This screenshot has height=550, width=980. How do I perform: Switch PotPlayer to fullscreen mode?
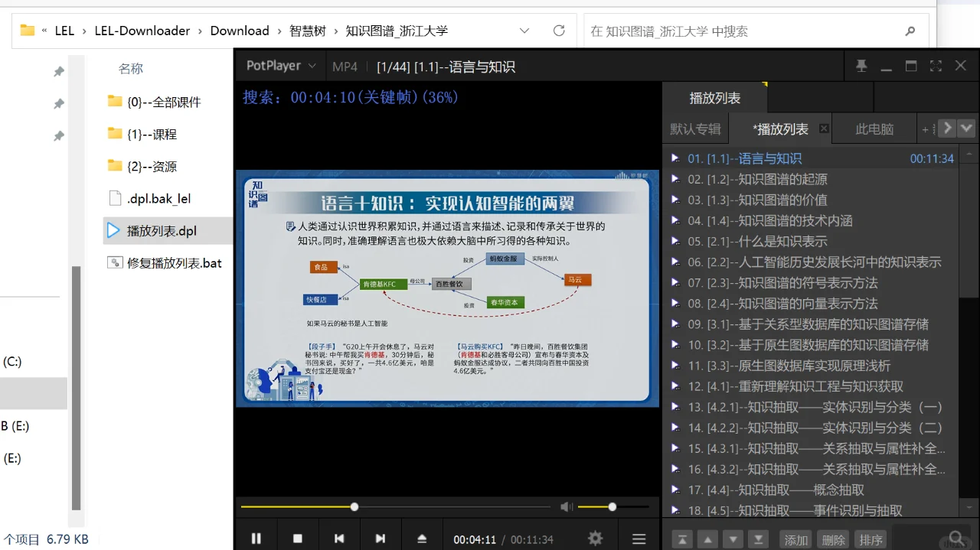(x=936, y=67)
